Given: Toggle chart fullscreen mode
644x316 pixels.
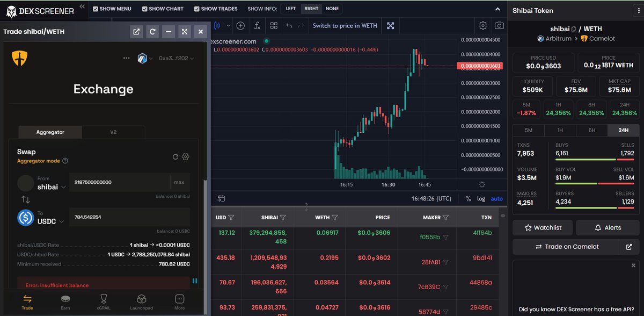Looking at the screenshot, I should [x=391, y=25].
